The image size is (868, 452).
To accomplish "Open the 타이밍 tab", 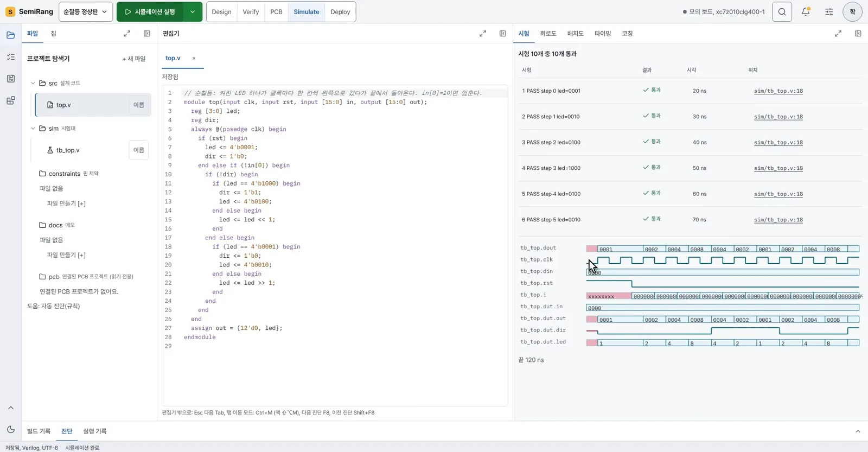I will click(603, 34).
